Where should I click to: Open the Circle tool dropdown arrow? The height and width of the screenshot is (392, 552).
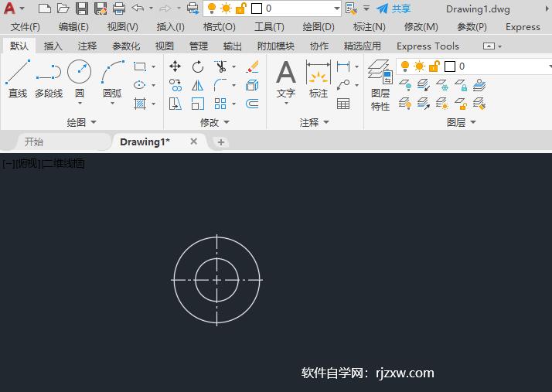80,104
